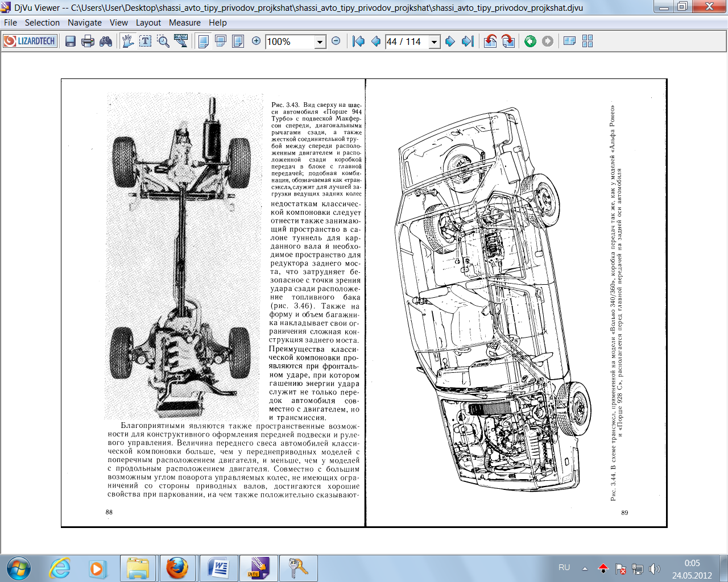Rotate the page counterclockwise
Screen dimensions: 728x582
(490, 41)
